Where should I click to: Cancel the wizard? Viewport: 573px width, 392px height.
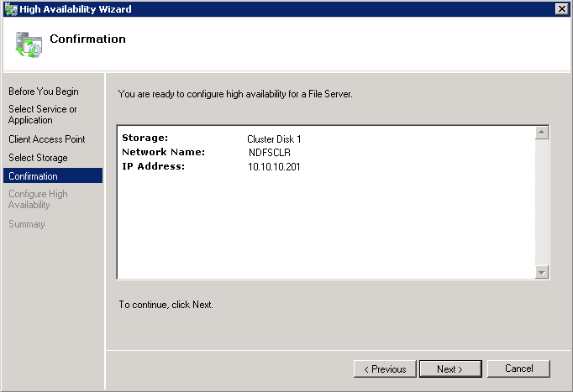[x=518, y=368]
